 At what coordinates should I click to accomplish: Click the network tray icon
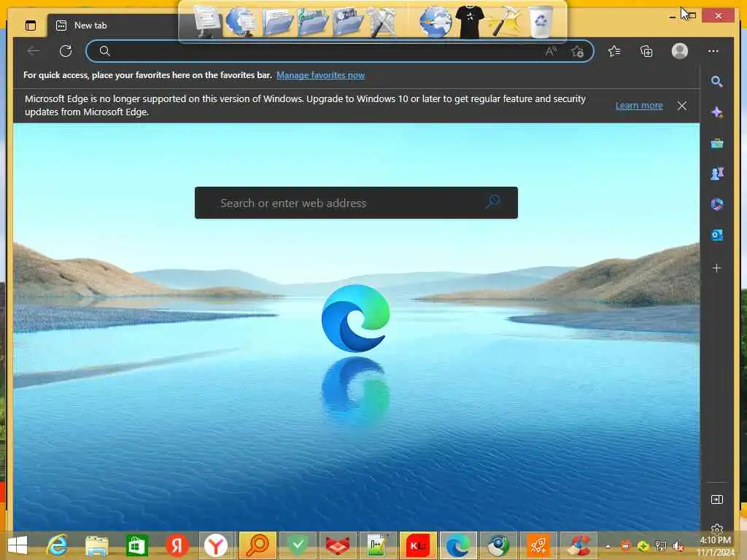[660, 546]
